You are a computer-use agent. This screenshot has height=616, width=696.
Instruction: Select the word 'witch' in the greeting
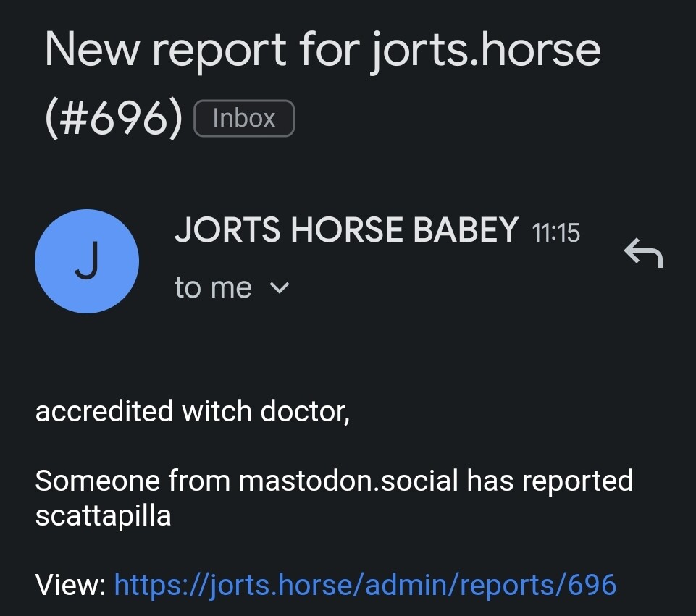217,411
